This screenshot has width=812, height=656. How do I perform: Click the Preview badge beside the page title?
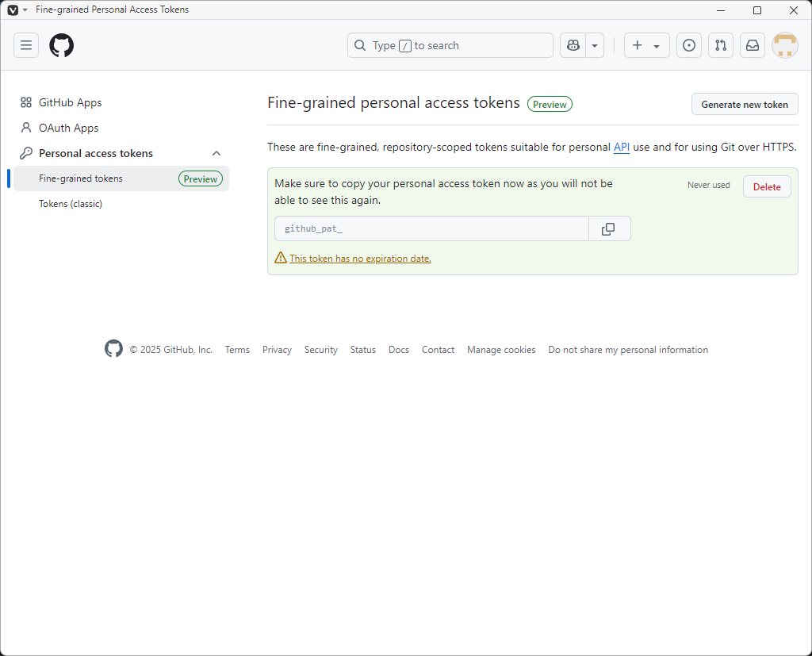point(550,104)
